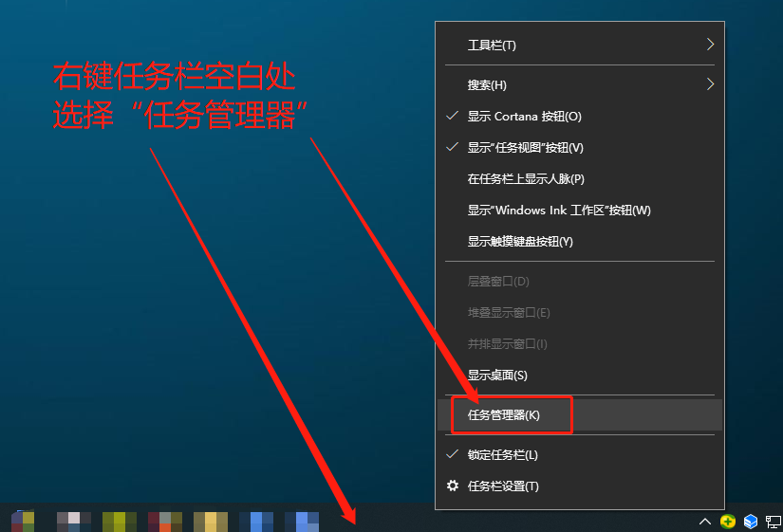Image resolution: width=783 pixels, height=532 pixels.
Task: Click the olive-green pixelated taskbar icon
Action: tap(114, 521)
